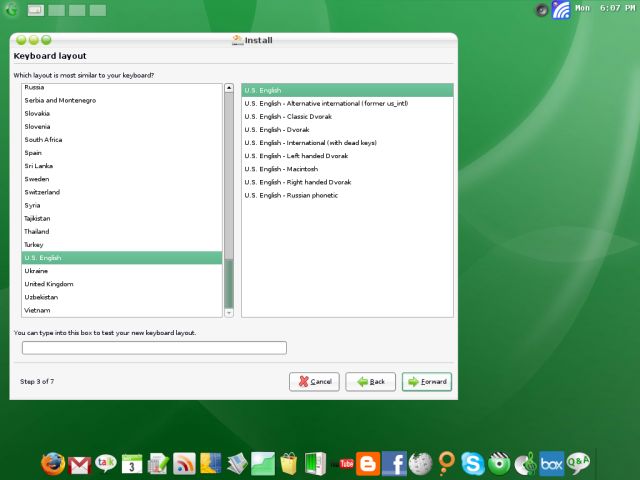Select U.S. English Macintosh variant
Image resolution: width=640 pixels, height=480 pixels.
pyautogui.click(x=347, y=169)
